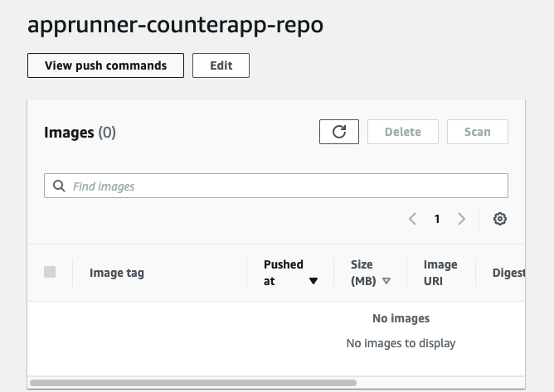554x392 pixels.
Task: Click the Delete images button
Action: [403, 132]
